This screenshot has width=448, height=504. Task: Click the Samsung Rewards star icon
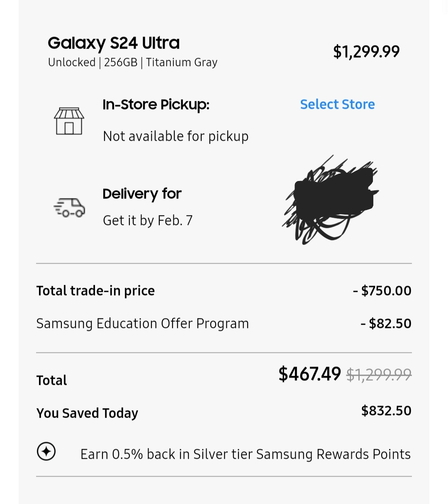pos(46,451)
